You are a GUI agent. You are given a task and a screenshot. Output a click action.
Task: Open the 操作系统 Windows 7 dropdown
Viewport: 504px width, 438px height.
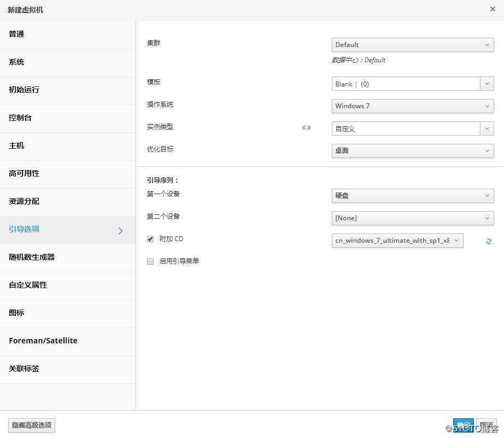click(x=413, y=106)
